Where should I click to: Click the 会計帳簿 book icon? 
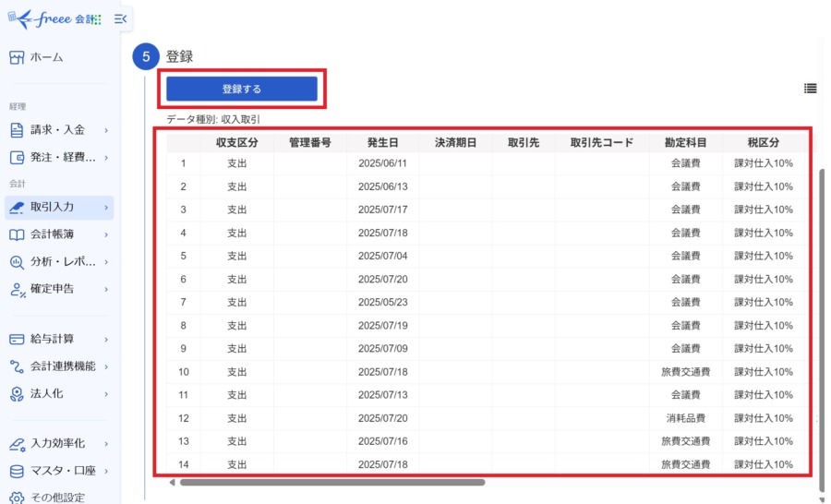17,234
